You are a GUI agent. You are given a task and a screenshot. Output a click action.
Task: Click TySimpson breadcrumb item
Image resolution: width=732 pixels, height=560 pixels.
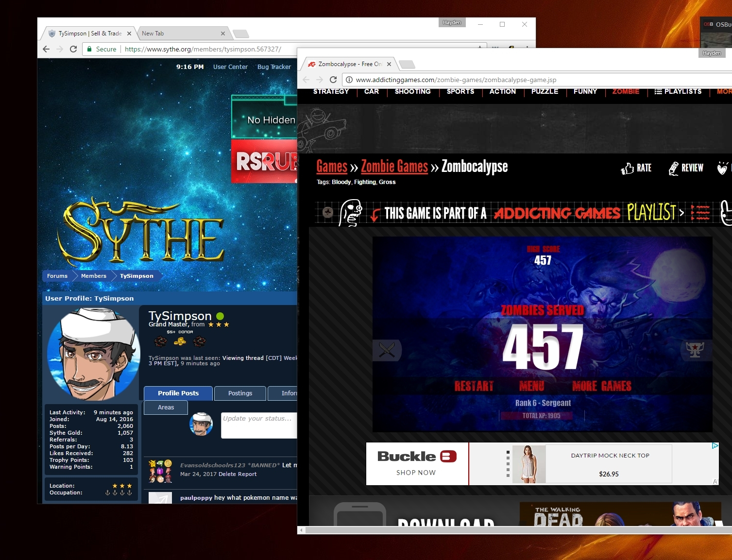[x=136, y=276]
